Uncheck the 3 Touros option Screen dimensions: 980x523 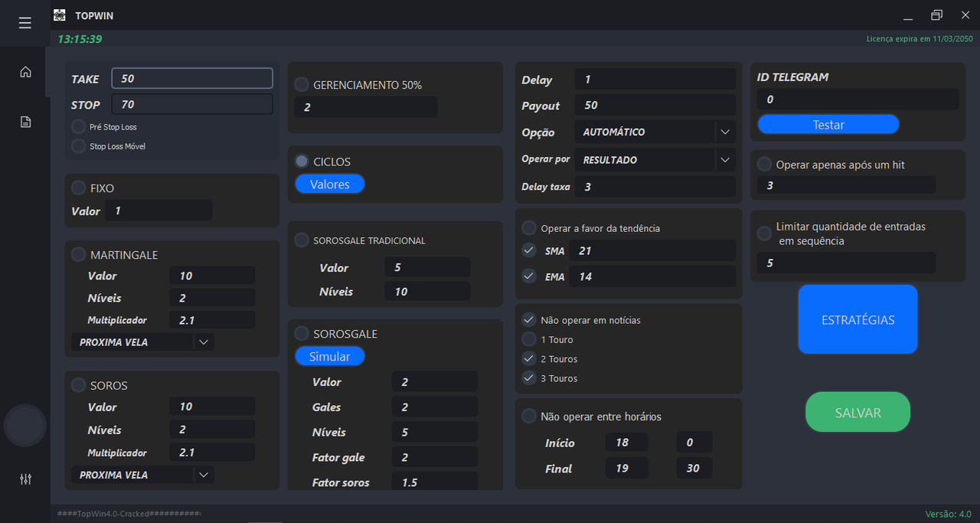[x=529, y=378]
